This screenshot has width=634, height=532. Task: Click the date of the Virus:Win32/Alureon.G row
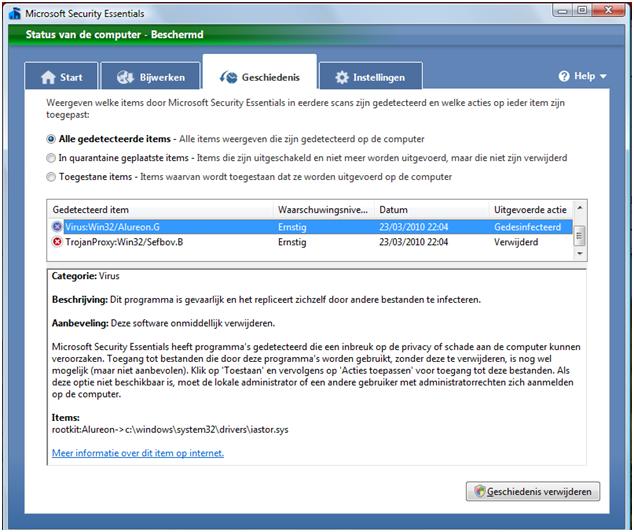[413, 227]
